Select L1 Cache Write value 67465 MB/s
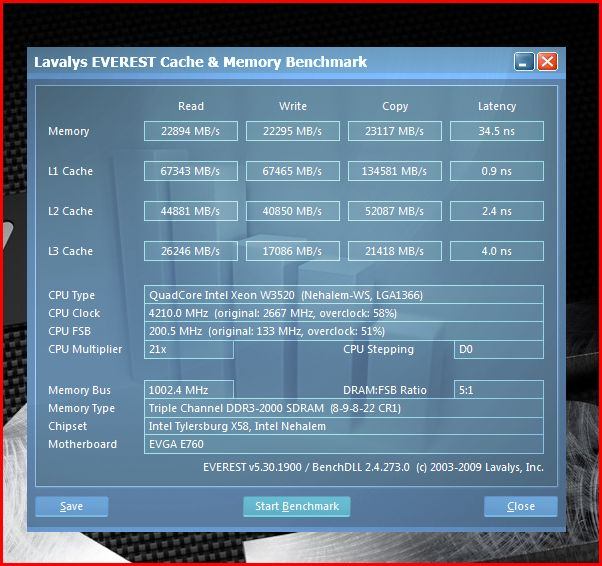This screenshot has width=602, height=566. [x=293, y=171]
